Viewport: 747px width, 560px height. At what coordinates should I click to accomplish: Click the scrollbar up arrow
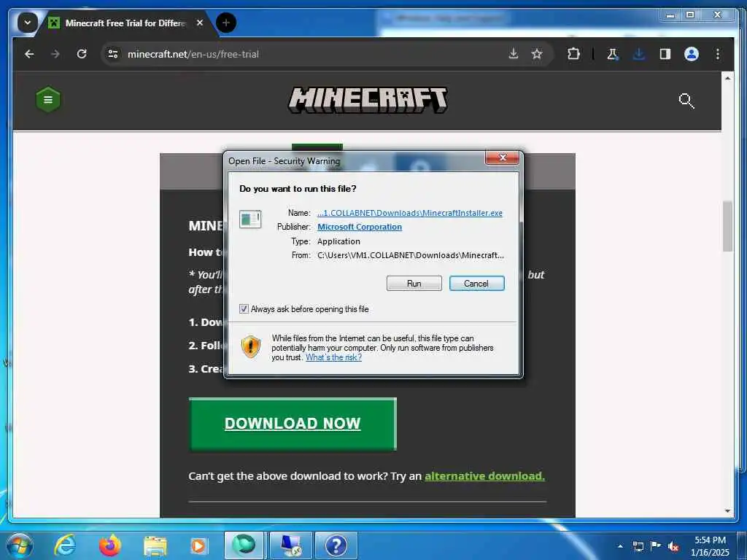pos(727,78)
